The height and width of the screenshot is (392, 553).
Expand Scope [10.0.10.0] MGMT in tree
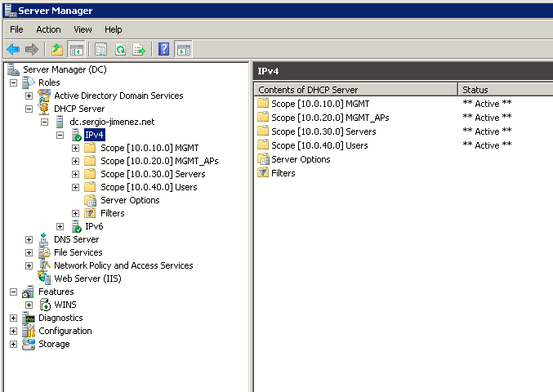[75, 148]
